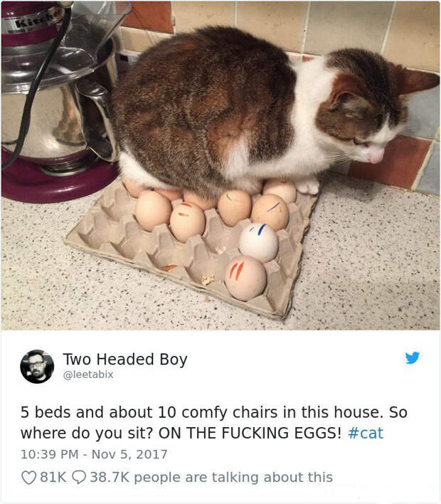Open the Two Headed Boy profile avatar
Image resolution: width=441 pixels, height=504 pixels.
[x=37, y=367]
